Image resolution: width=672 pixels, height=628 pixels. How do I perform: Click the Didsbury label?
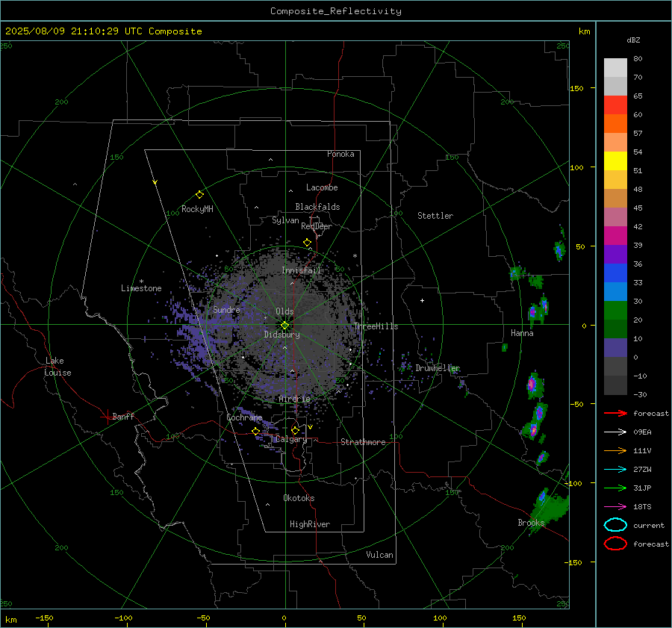[281, 335]
